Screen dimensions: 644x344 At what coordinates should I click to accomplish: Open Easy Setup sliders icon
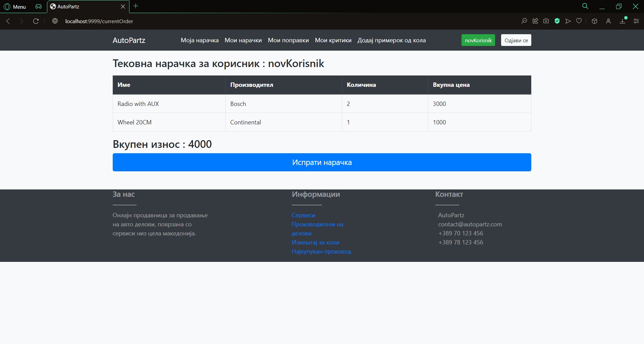(x=636, y=21)
